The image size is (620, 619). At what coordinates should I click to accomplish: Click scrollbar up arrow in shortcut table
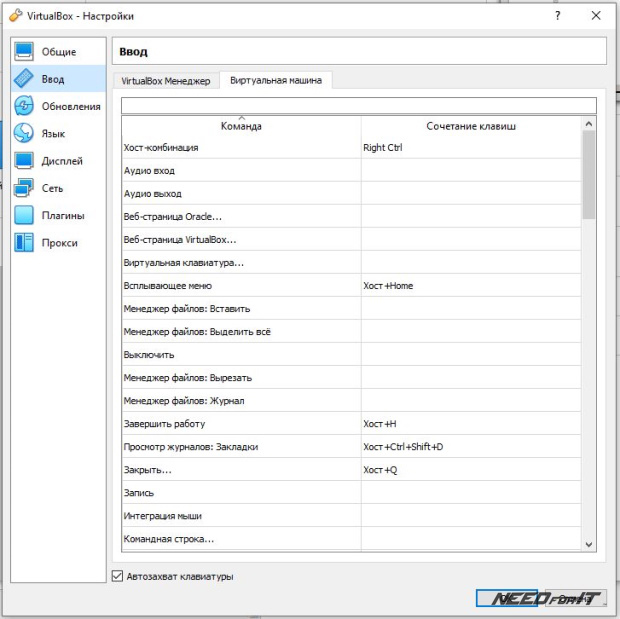pos(588,124)
